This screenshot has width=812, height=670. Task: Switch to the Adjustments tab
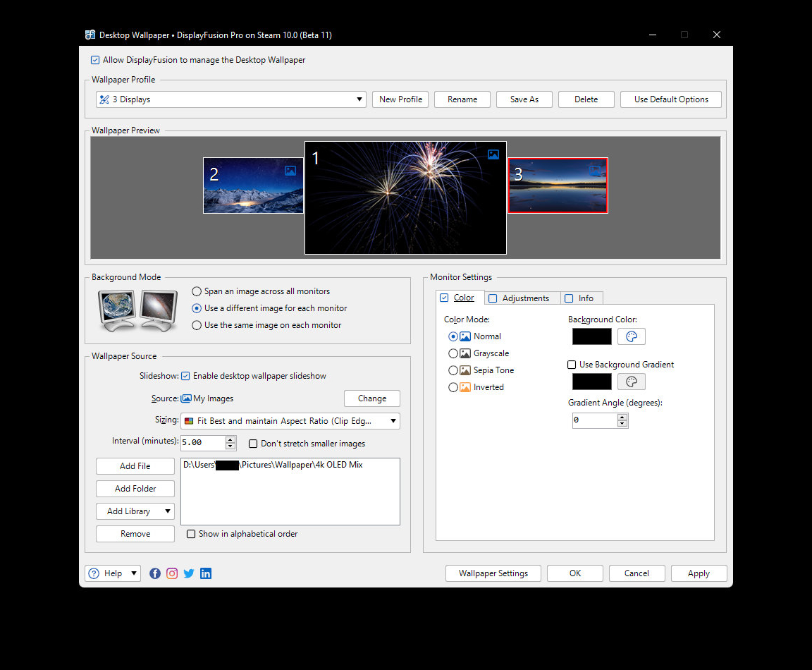tap(522, 298)
